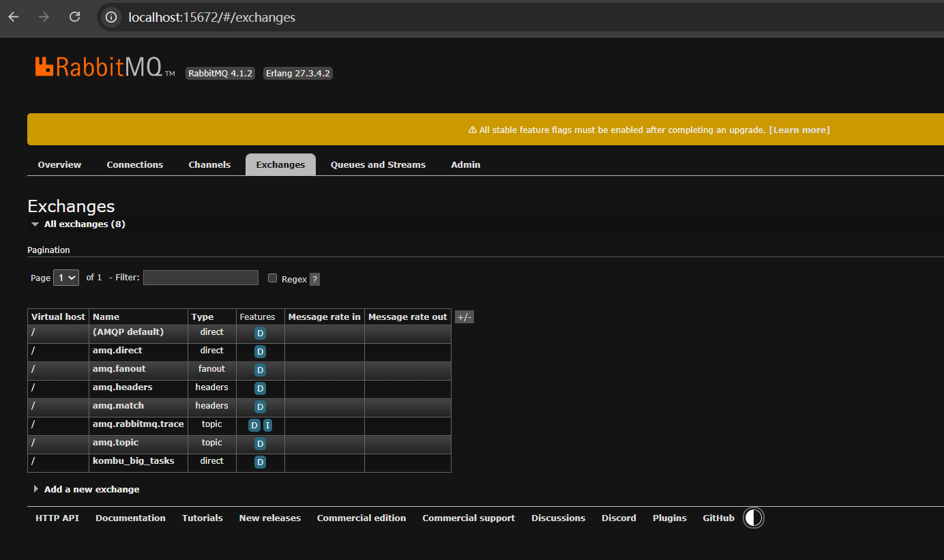Open the Documentation footer link

[130, 518]
